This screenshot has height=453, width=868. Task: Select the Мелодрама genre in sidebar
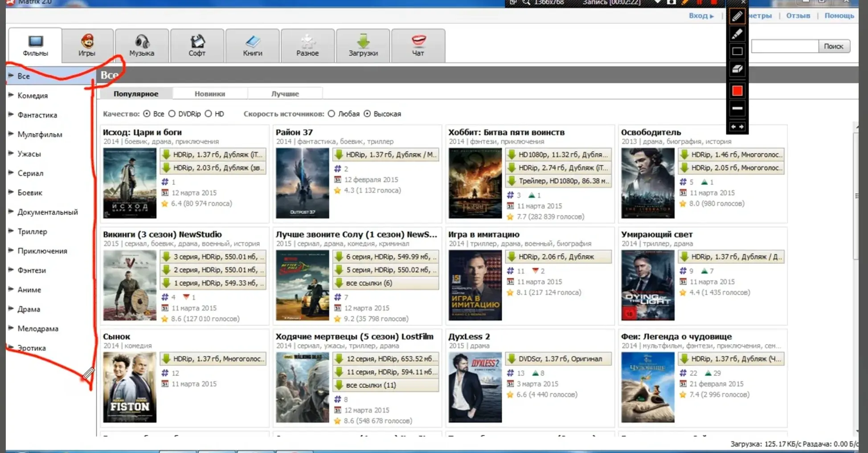[38, 329]
